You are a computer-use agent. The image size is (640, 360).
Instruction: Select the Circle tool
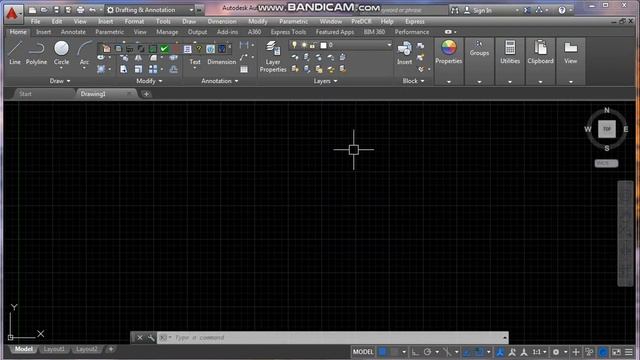[61, 53]
